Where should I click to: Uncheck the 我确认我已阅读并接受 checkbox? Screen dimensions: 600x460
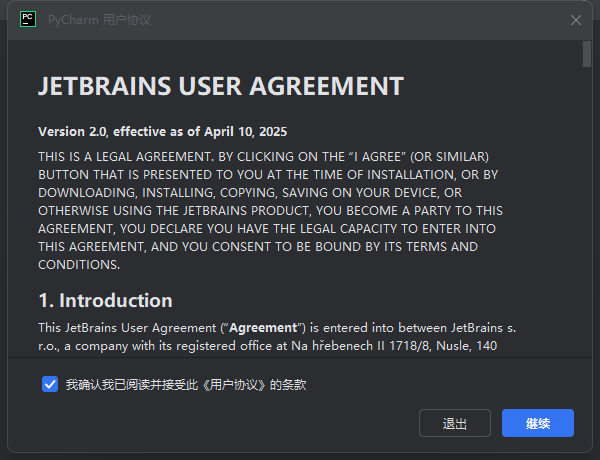tap(50, 384)
